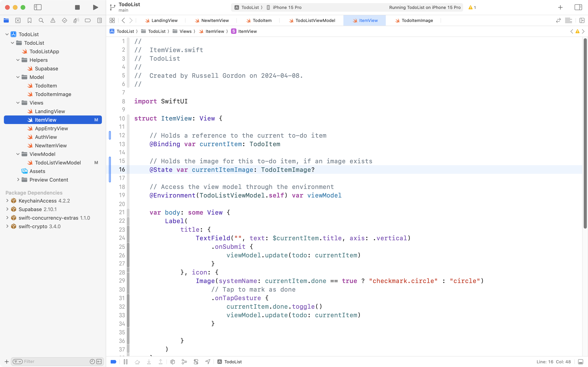
Task: Switch to the TodoListViewModel tab
Action: pos(315,20)
